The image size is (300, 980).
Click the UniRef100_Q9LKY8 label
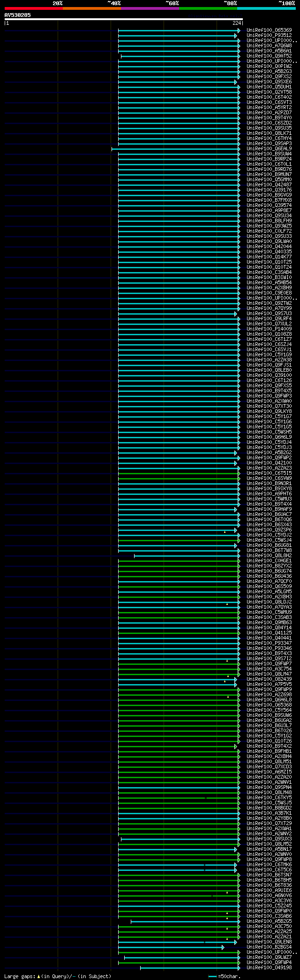[269, 412]
